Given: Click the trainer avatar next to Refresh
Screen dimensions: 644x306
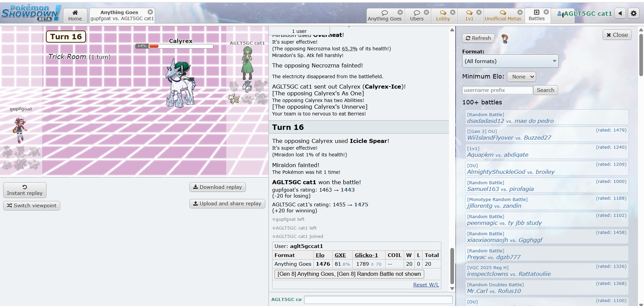Looking at the screenshot, I should (x=505, y=39).
